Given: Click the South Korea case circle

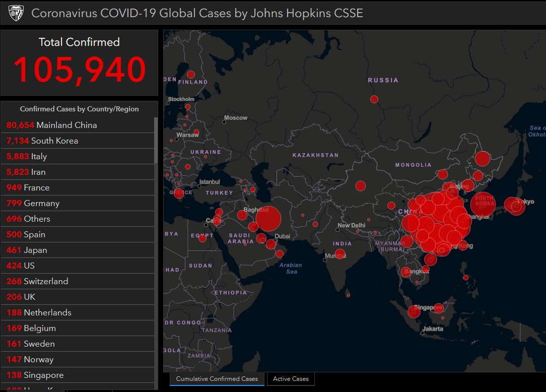Looking at the screenshot, I should tap(483, 204).
